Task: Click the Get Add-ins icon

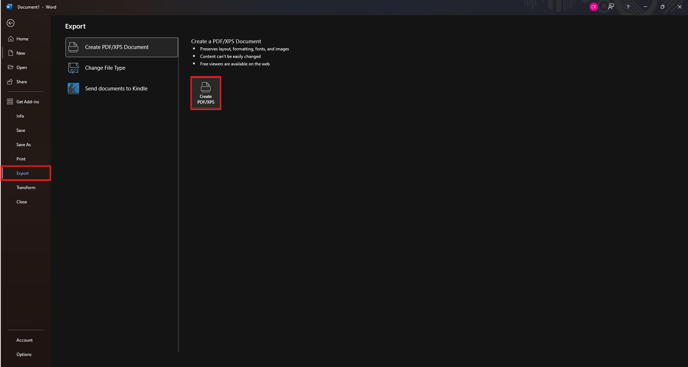Action: pyautogui.click(x=11, y=102)
